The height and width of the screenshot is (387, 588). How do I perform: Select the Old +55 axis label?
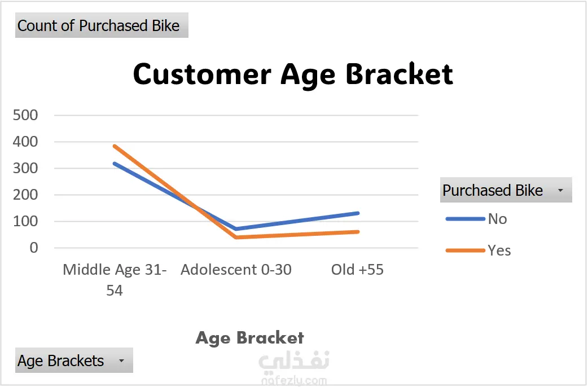click(357, 270)
